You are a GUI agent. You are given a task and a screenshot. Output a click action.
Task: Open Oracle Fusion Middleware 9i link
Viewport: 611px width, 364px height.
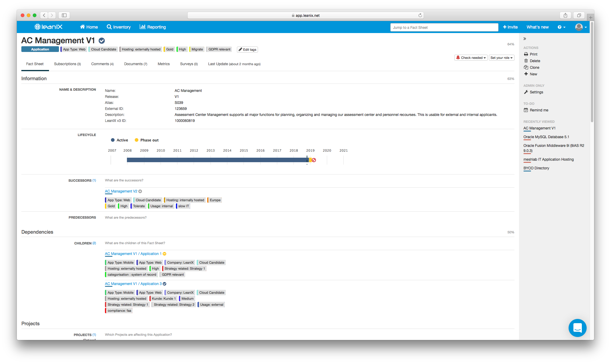click(554, 148)
